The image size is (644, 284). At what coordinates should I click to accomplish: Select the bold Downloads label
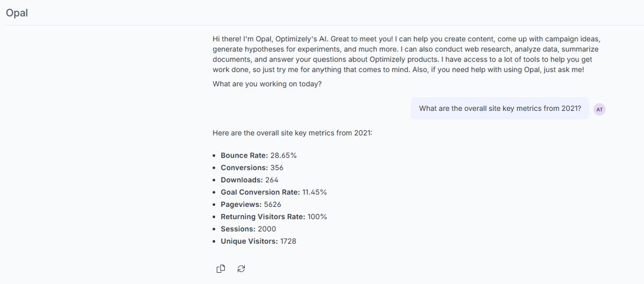pyautogui.click(x=242, y=180)
